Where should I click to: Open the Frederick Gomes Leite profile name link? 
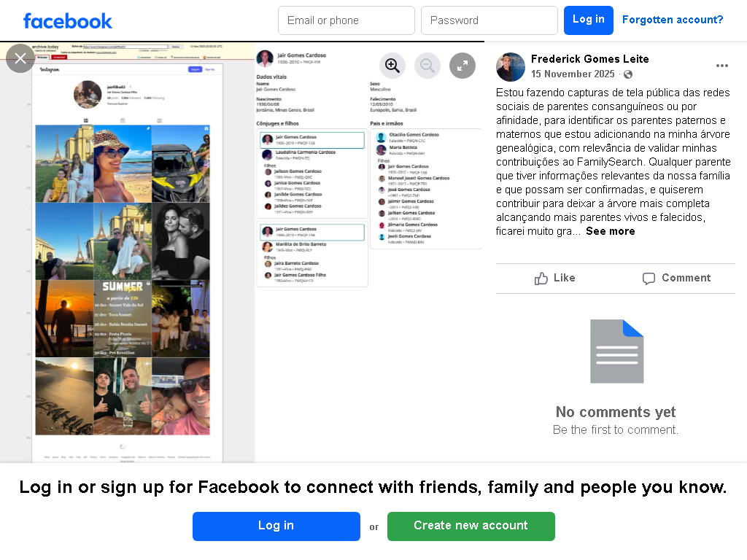(x=589, y=59)
